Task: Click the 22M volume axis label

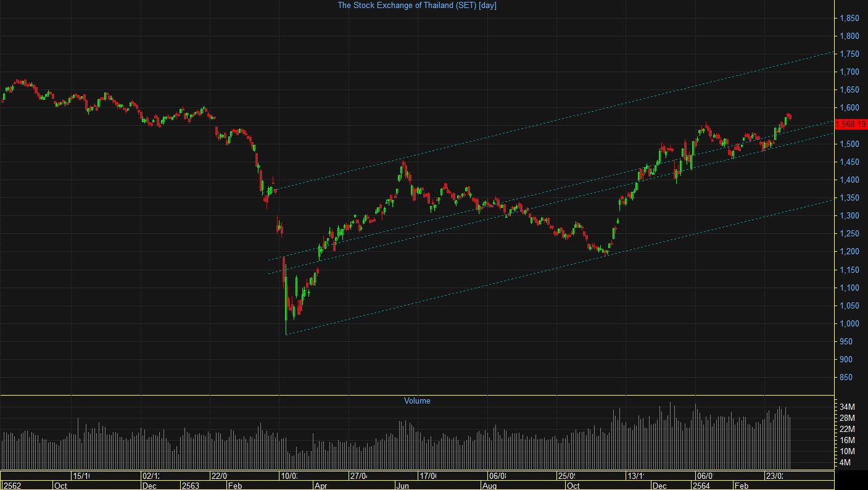Action: pos(847,430)
